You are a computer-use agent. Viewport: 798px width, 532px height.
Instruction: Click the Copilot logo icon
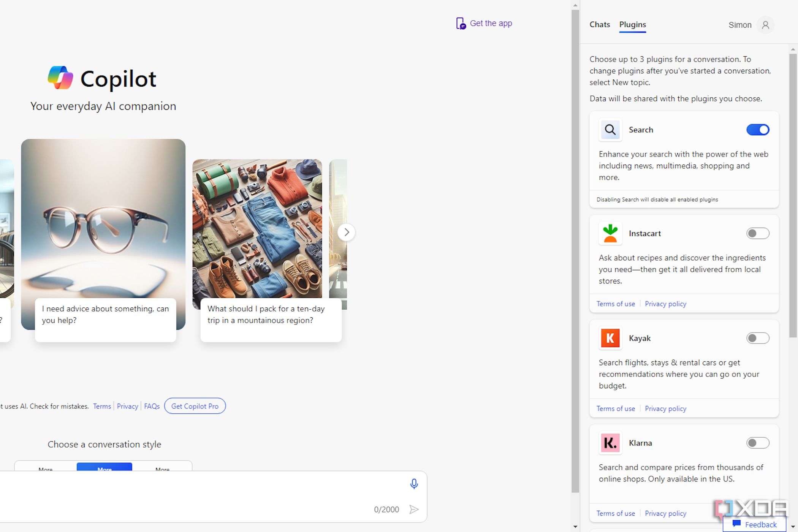tap(60, 78)
